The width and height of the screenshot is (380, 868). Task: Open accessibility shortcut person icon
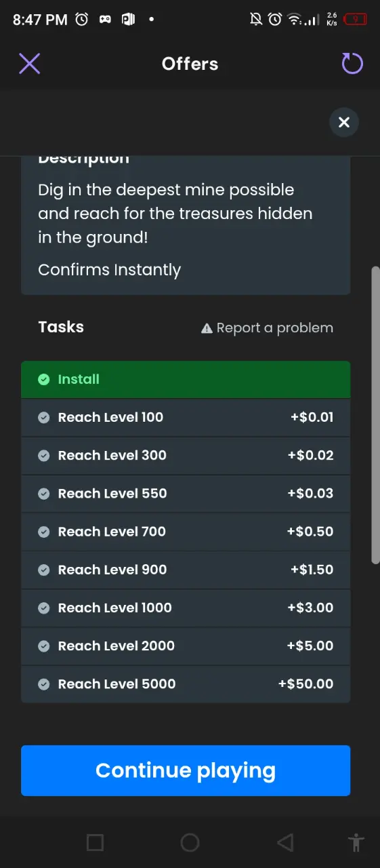356,843
